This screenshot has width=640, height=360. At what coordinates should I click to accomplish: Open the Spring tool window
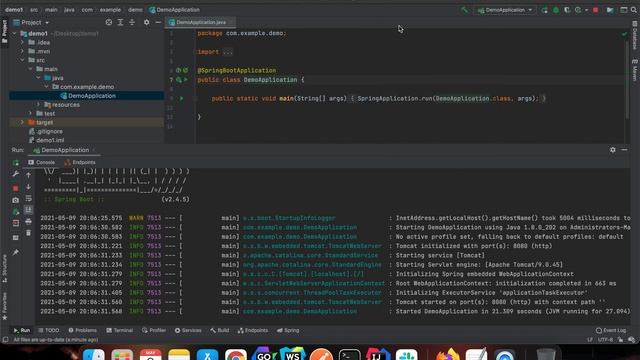tap(288, 330)
